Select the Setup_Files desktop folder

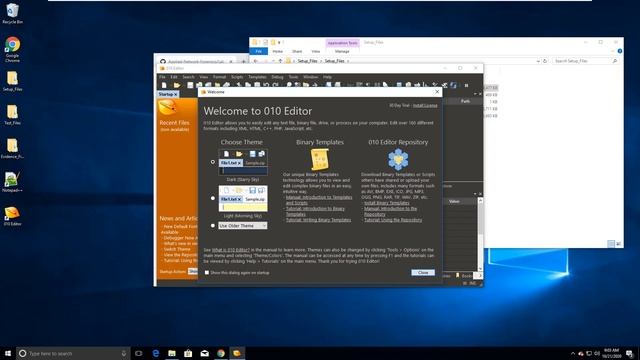[x=12, y=81]
